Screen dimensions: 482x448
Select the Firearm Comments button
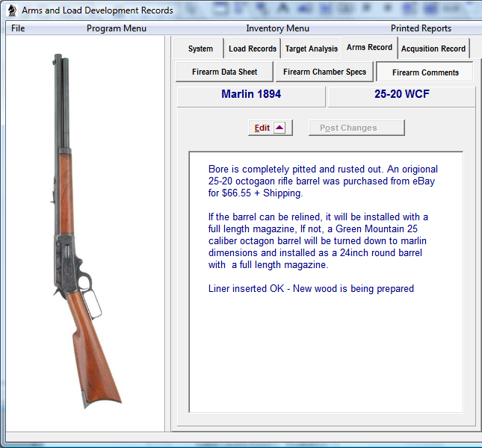click(425, 72)
